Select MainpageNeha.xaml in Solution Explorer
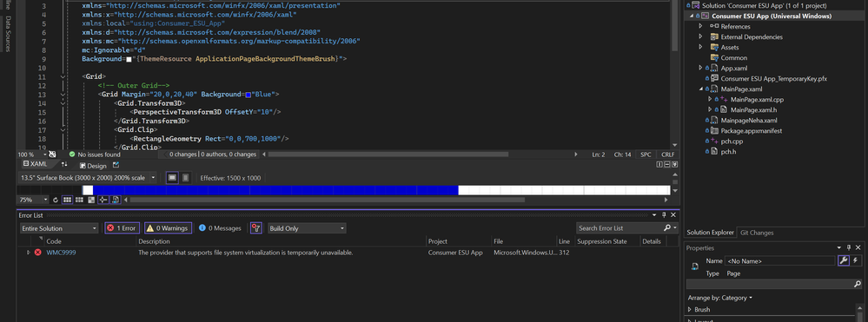The height and width of the screenshot is (322, 868). (748, 120)
